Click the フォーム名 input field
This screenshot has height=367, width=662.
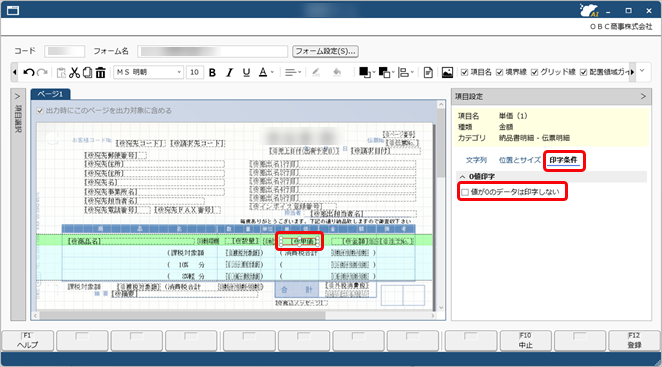[212, 51]
